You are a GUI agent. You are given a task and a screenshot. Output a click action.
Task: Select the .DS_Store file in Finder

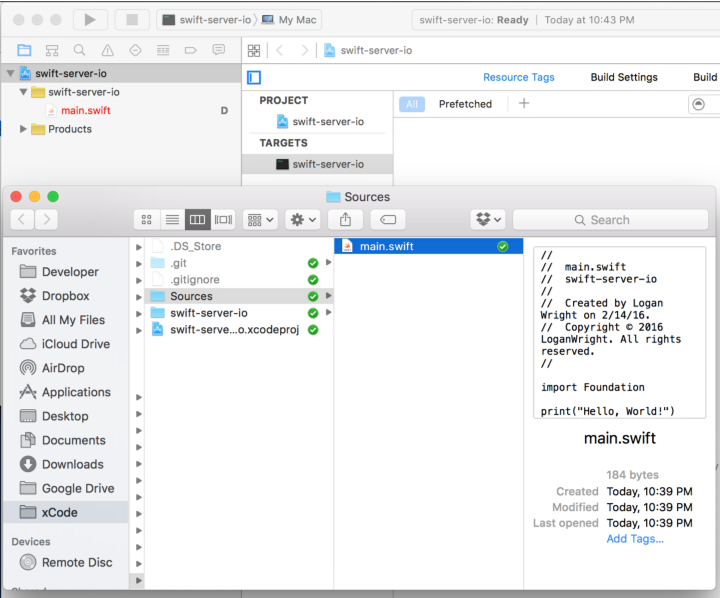click(x=239, y=247)
